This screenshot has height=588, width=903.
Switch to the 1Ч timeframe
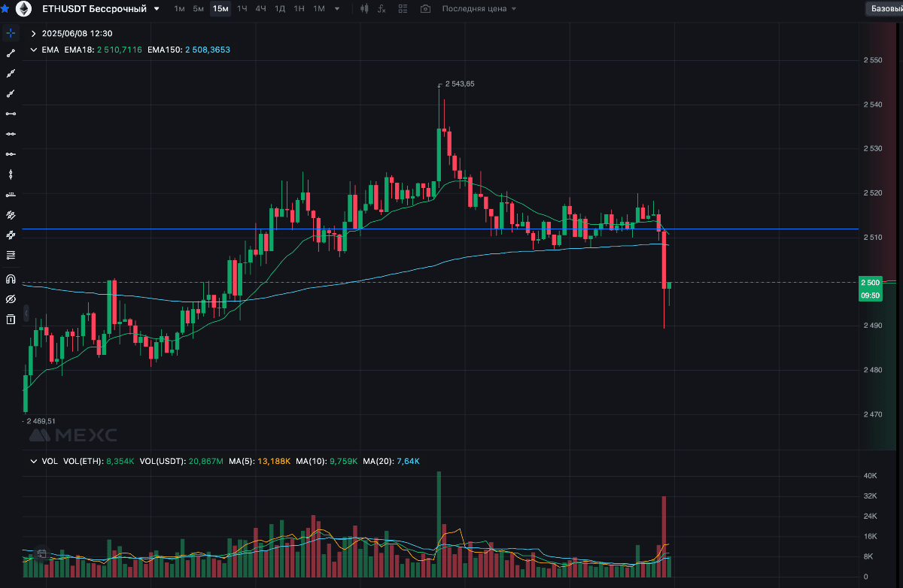click(x=242, y=9)
